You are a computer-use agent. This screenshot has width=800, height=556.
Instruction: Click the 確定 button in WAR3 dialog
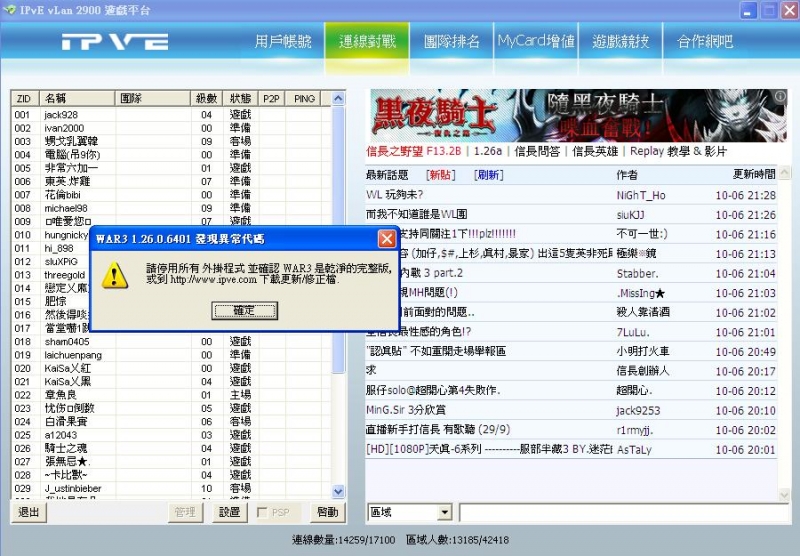tap(244, 311)
